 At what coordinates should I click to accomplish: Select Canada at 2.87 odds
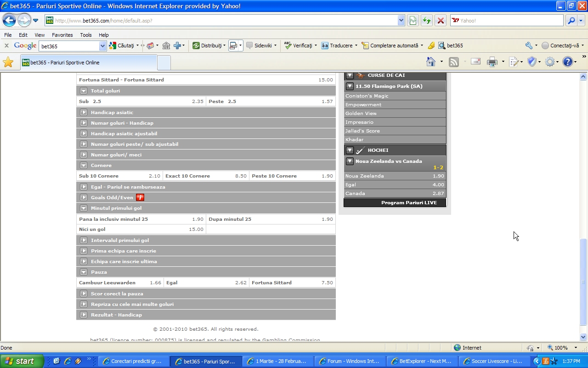395,193
